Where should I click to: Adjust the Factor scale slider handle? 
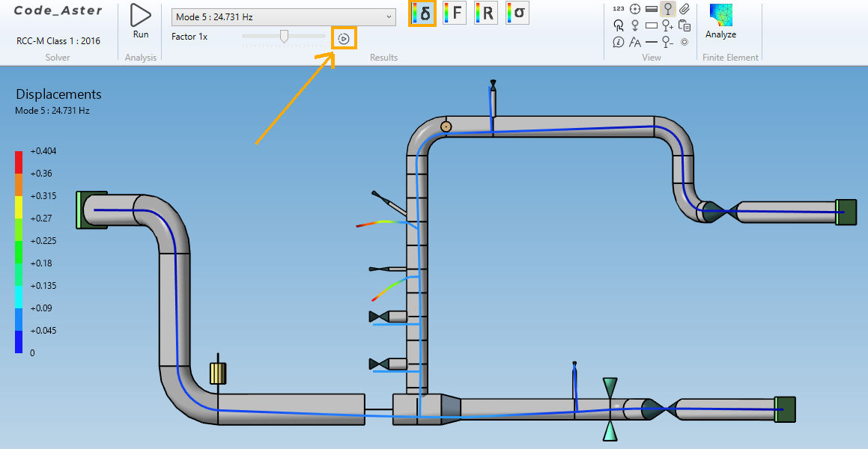pos(284,36)
